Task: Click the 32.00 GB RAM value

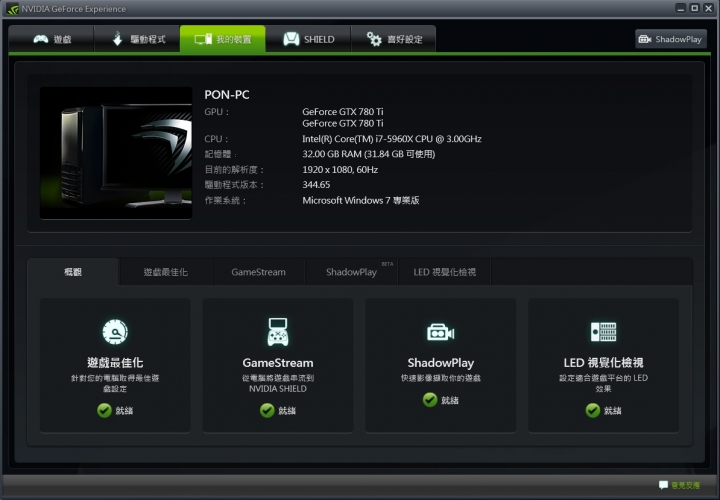Action: click(x=368, y=154)
